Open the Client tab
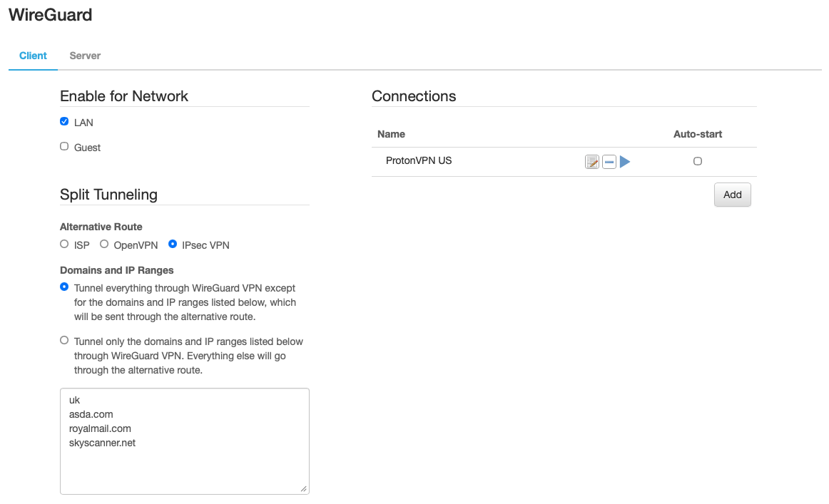This screenshot has width=829, height=504. pyautogui.click(x=33, y=56)
